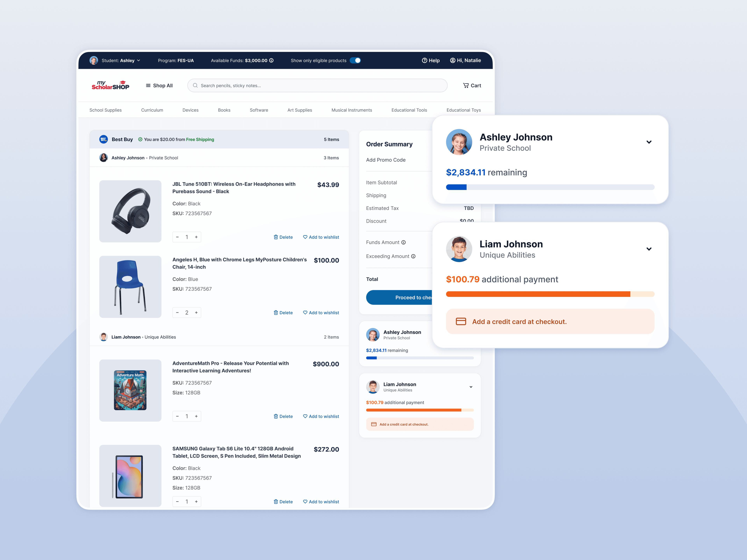Click the large Add a credit card notice
The width and height of the screenshot is (747, 560).
[x=550, y=321]
